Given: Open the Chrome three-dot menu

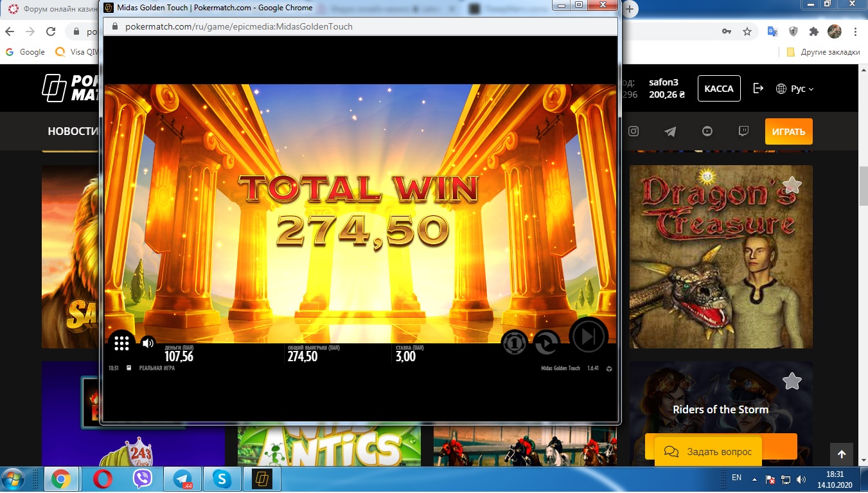Looking at the screenshot, I should click(x=856, y=31).
